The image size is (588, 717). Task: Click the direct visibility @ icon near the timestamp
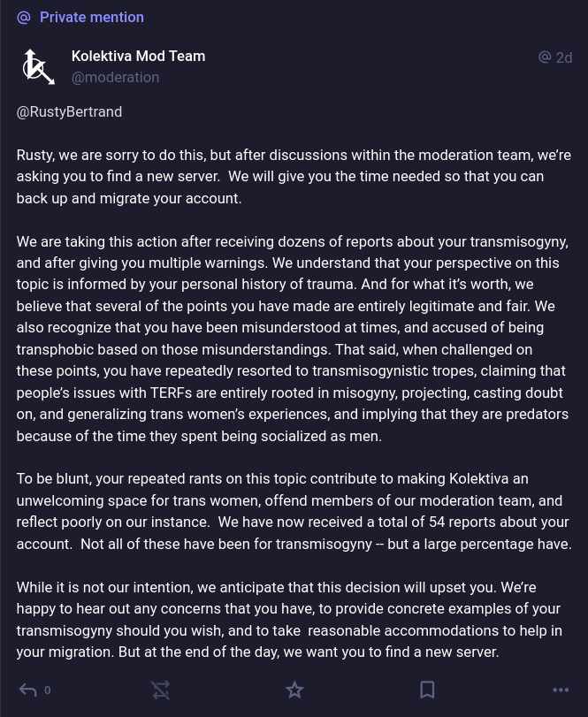click(545, 57)
